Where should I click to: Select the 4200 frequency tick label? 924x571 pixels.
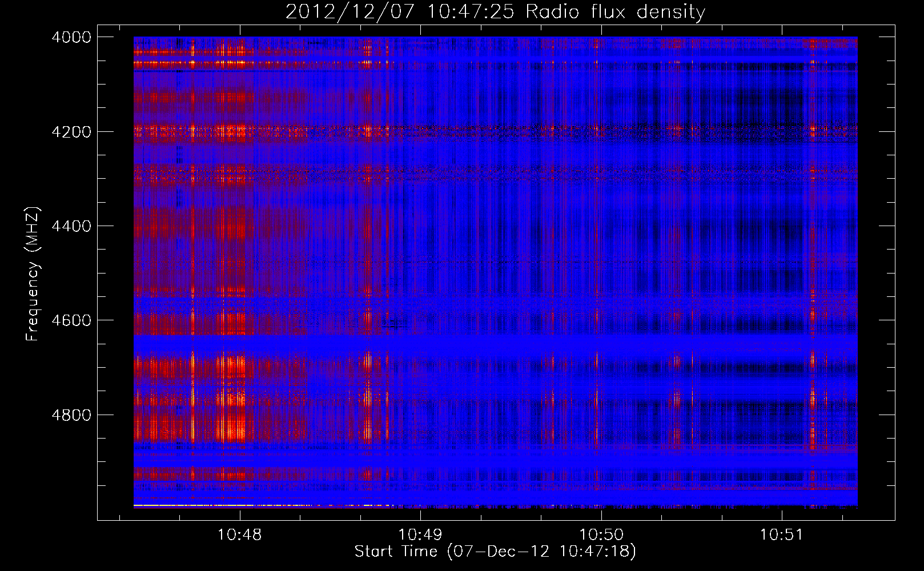point(71,131)
